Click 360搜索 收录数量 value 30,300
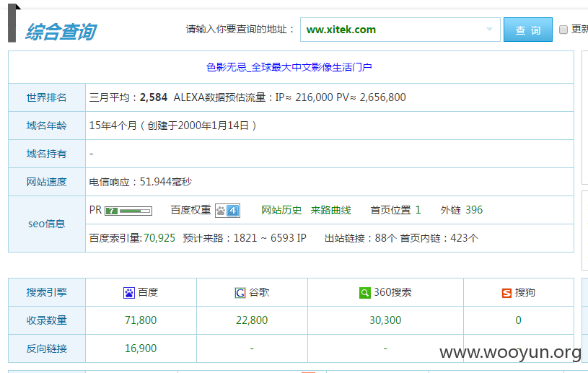Viewport: 588px width, 373px height. [385, 320]
